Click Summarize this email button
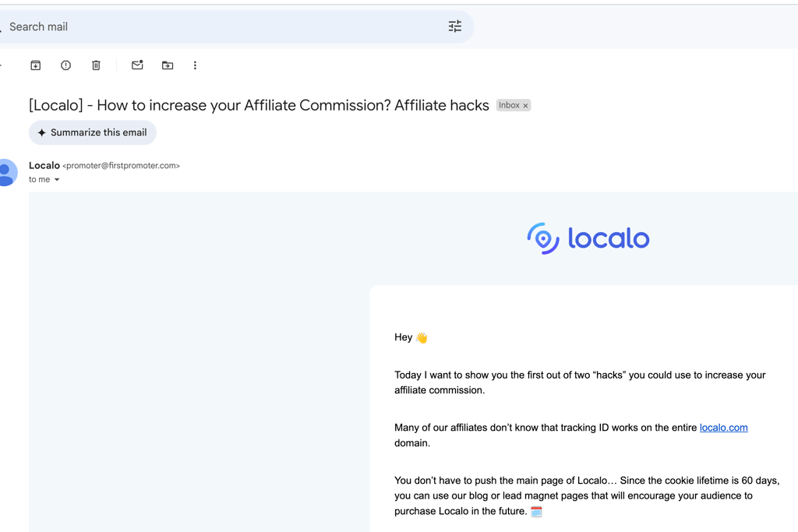This screenshot has height=532, width=798. pos(93,132)
